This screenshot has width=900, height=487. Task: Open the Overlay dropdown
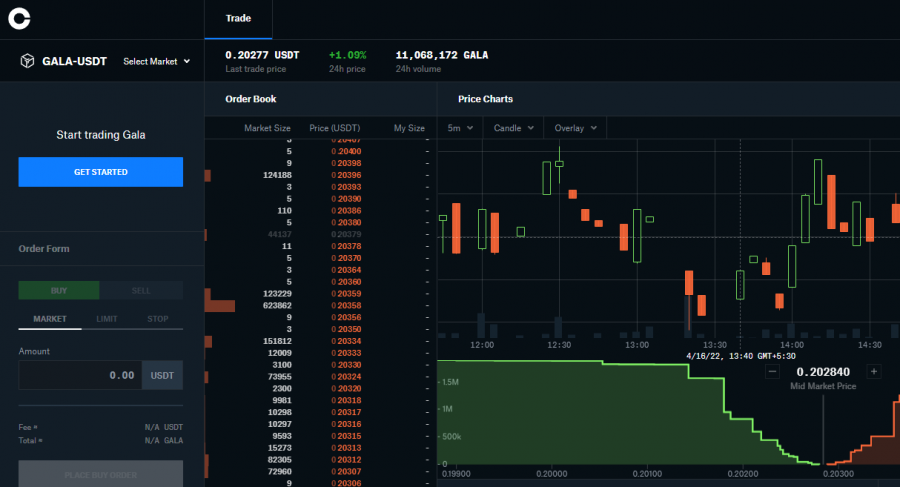pos(575,128)
